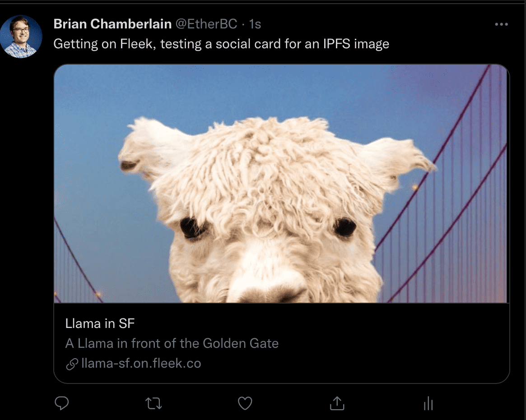Click Brian Chamberlain's profile avatar
The height and width of the screenshot is (420, 526).
coord(21,37)
